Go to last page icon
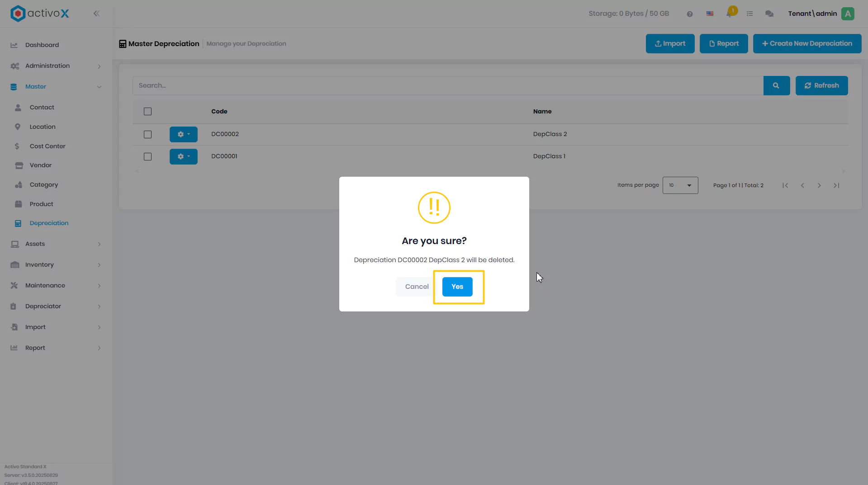The width and height of the screenshot is (868, 485). pyautogui.click(x=836, y=185)
